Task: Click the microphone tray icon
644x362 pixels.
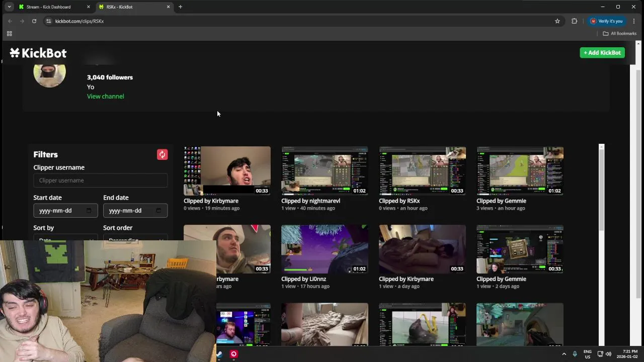Action: pos(575,354)
